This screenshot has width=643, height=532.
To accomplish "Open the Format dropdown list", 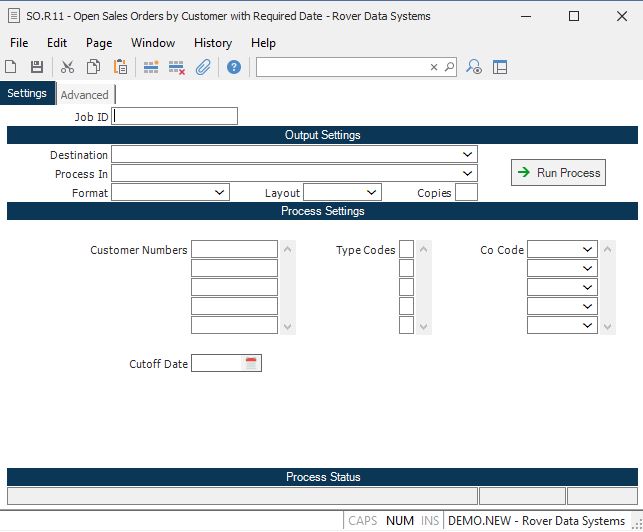I will pos(220,193).
